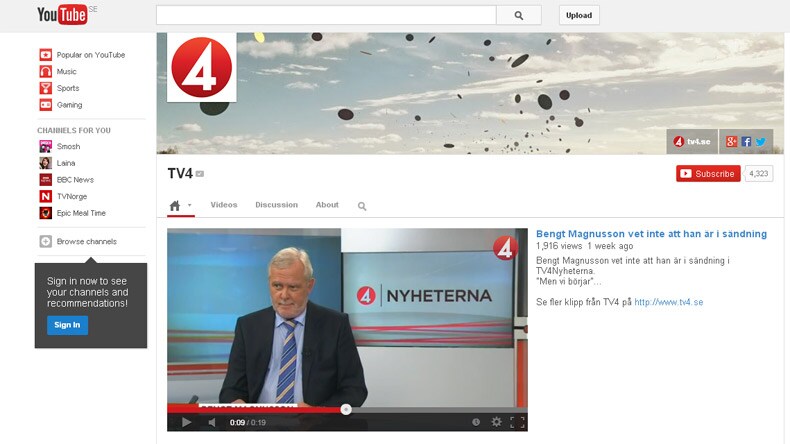Open Browse channels in sidebar

[86, 241]
